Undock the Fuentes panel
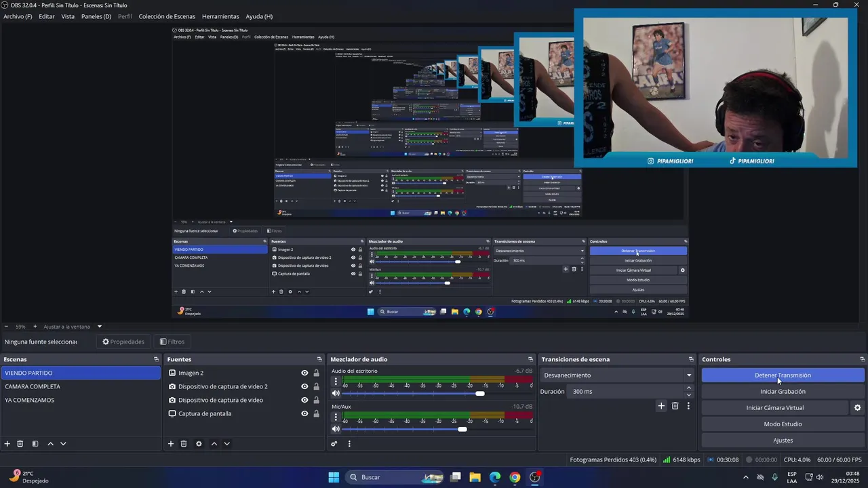The image size is (868, 488). (319, 359)
